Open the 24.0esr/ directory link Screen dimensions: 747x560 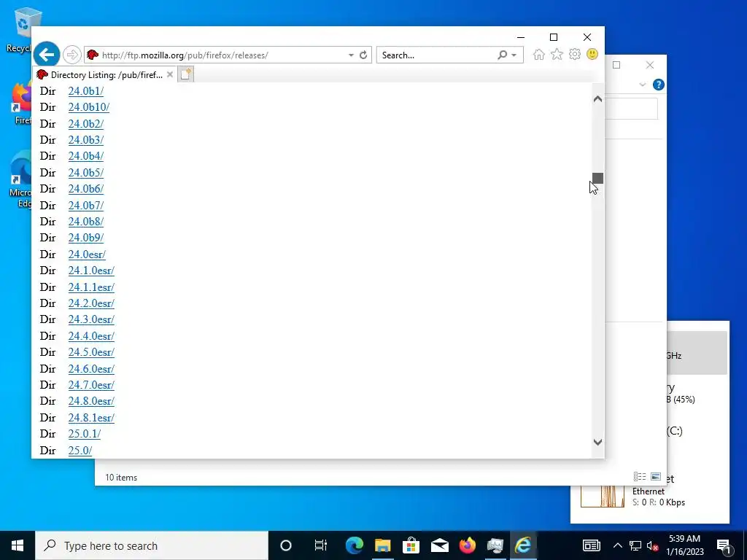tap(87, 254)
